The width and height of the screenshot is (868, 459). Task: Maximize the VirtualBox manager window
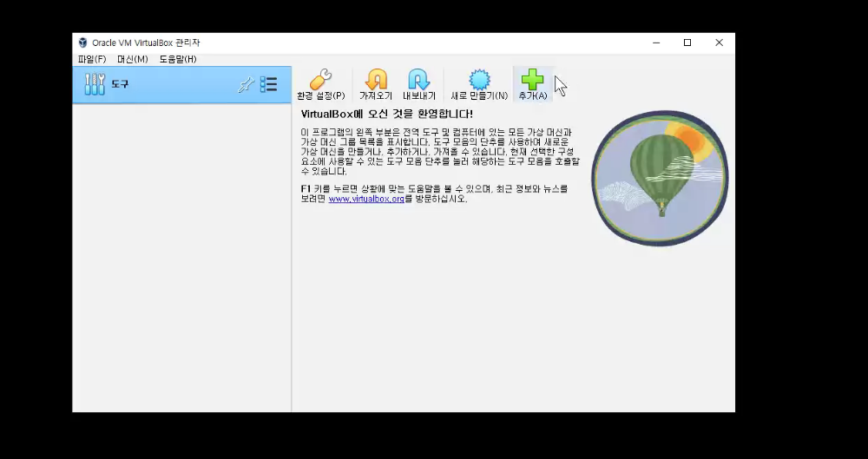pyautogui.click(x=687, y=43)
